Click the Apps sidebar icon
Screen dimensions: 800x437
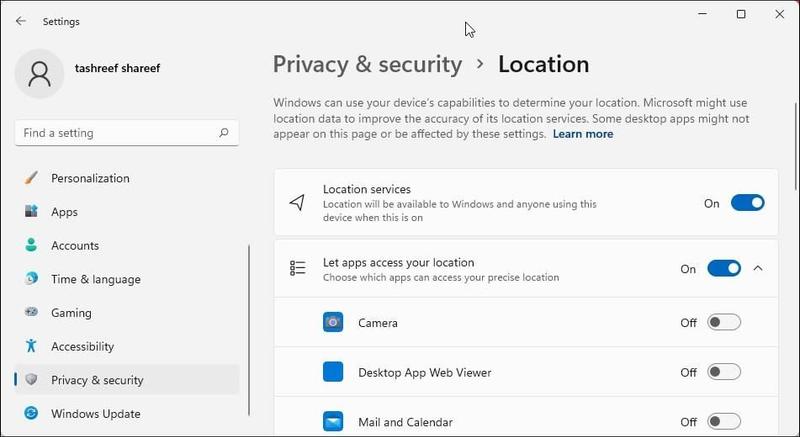click(x=31, y=212)
